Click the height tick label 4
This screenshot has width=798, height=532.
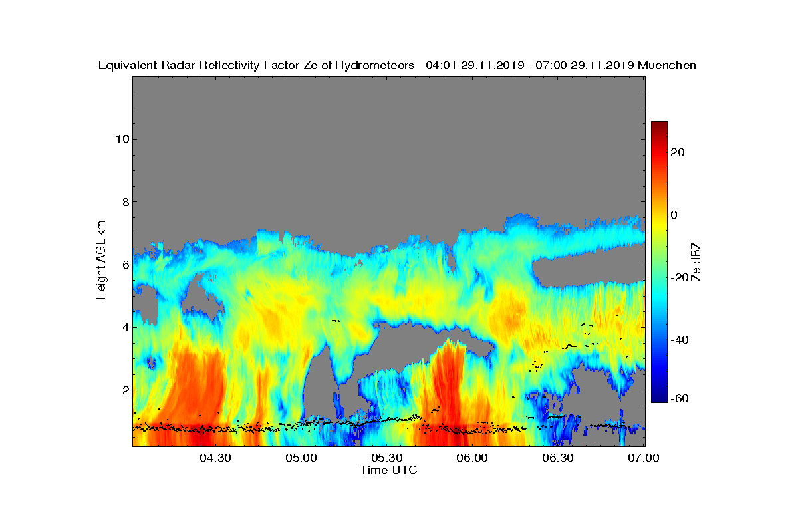tap(124, 327)
